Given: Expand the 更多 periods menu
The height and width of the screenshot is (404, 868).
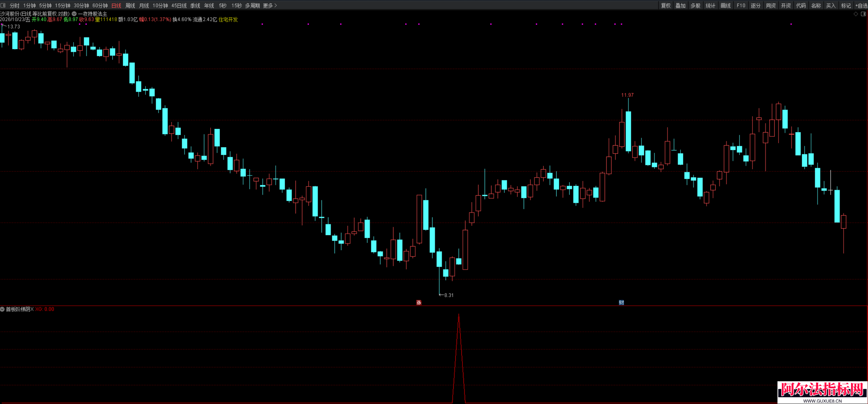Looking at the screenshot, I should 270,5.
